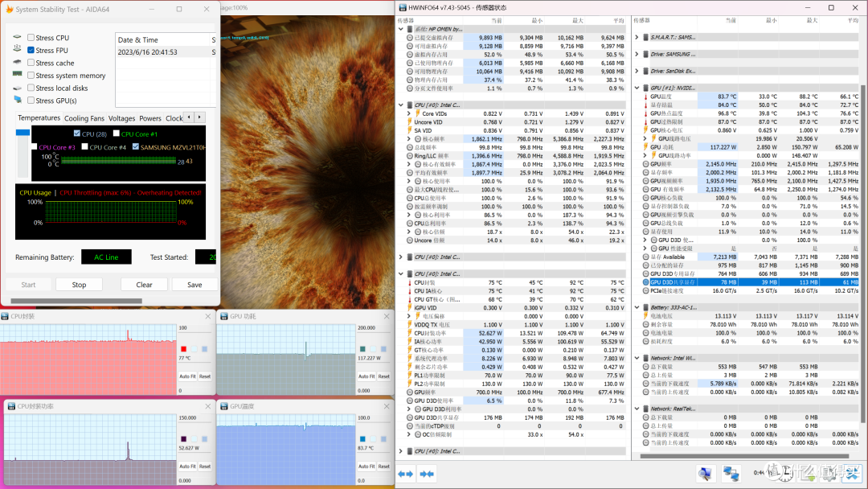868x489 pixels.
Task: Click the red color swatch in CPU封装 graph
Action: [x=184, y=349]
